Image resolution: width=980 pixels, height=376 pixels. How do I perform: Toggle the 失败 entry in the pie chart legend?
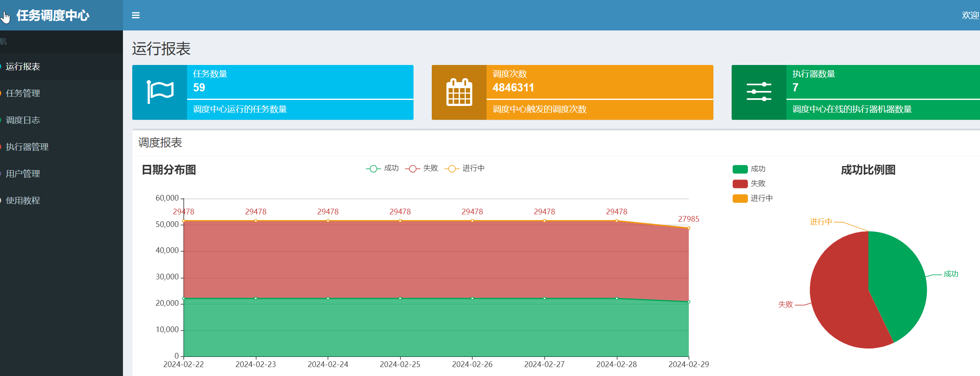pyautogui.click(x=749, y=184)
